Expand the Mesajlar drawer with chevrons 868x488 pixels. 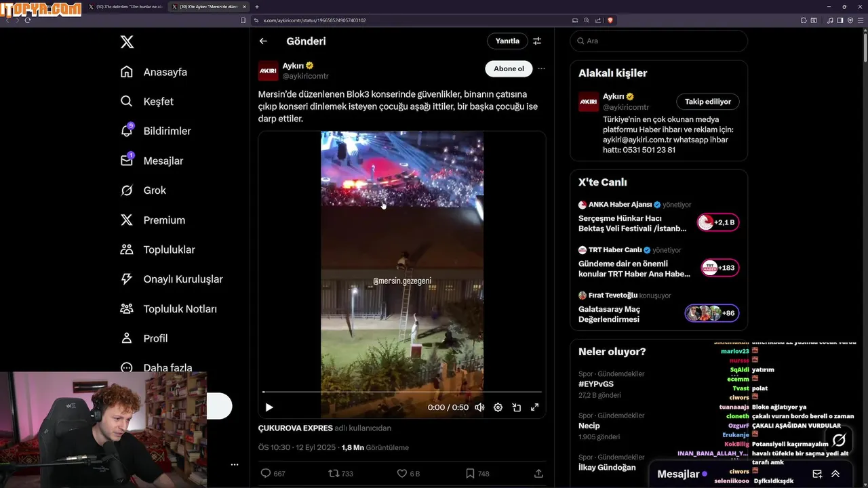point(835,474)
